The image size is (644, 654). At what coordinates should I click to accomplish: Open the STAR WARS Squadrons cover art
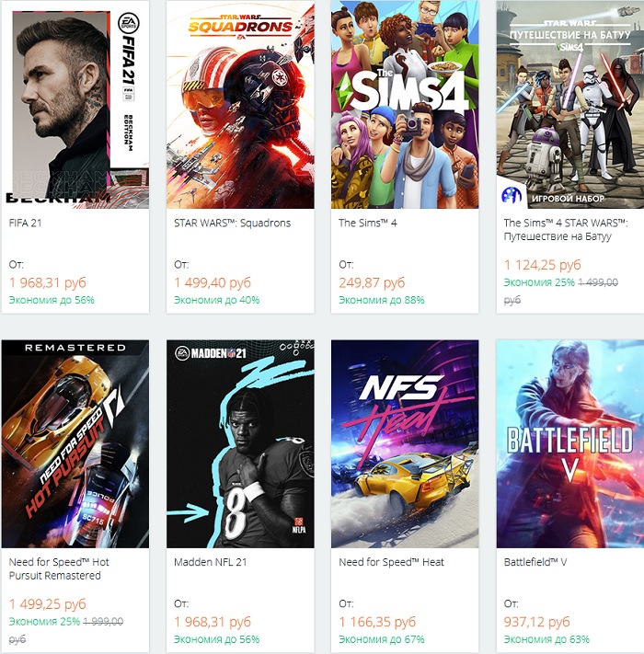[x=240, y=104]
